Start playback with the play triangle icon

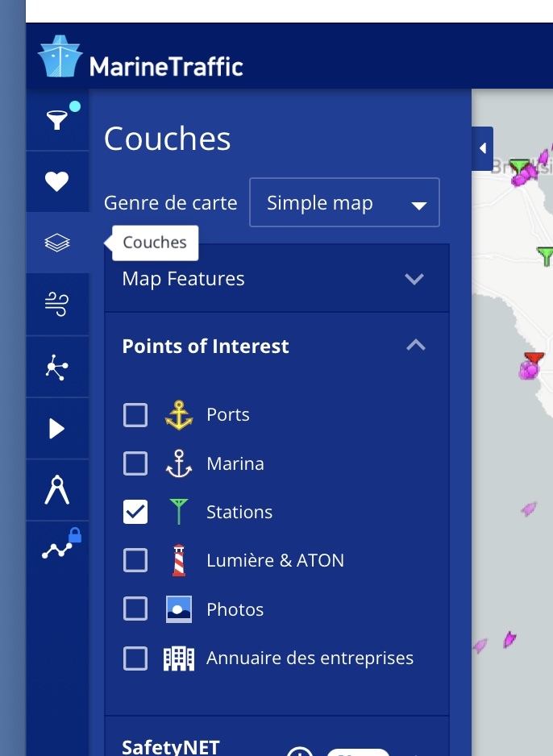click(57, 429)
